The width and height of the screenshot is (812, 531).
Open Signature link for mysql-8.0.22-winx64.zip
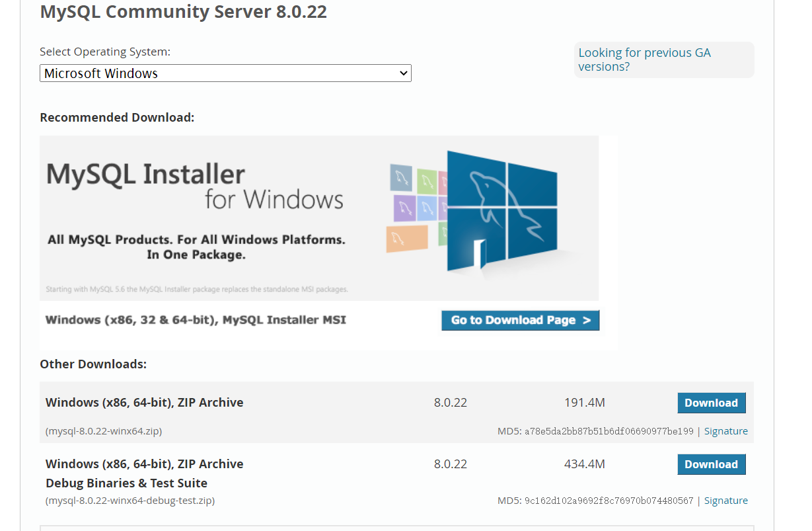[726, 431]
